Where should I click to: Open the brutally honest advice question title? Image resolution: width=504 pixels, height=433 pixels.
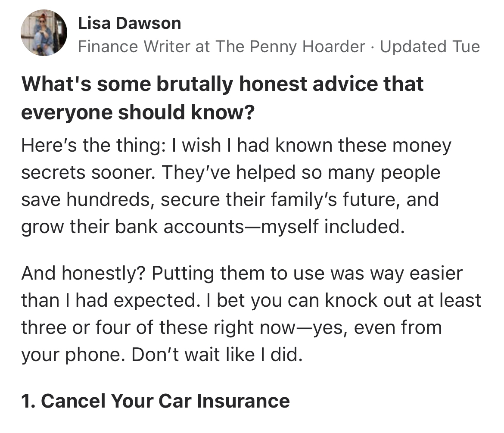pyautogui.click(x=222, y=84)
